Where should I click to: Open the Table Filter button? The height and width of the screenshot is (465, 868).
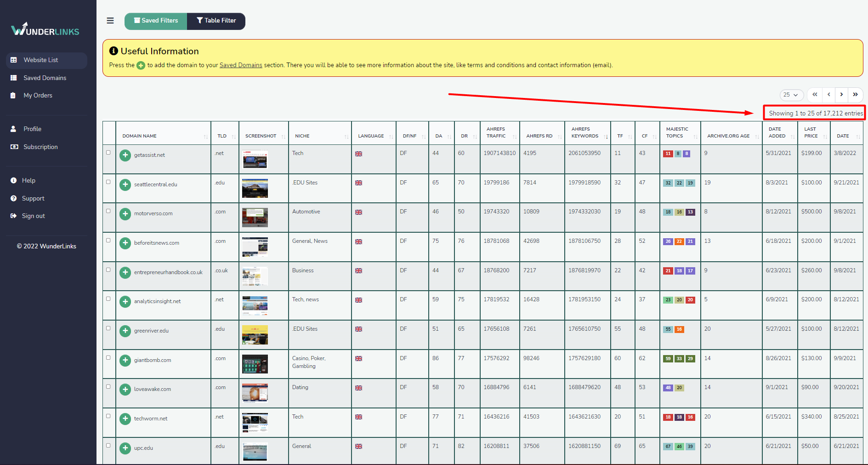[x=216, y=21]
